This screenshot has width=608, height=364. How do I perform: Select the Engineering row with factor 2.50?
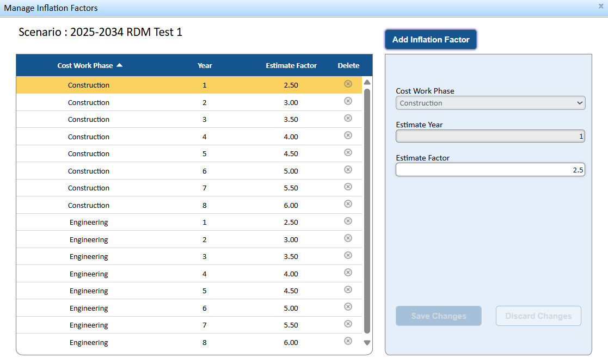(x=189, y=223)
